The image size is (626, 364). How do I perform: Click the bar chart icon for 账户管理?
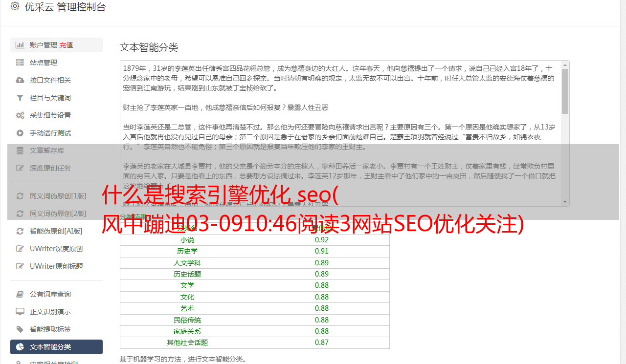tap(20, 45)
